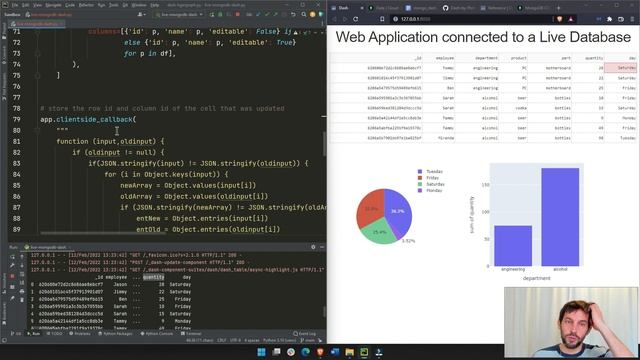Open the Refactor menu in PyCharm
The width and height of the screenshot is (640, 360).
point(86,5)
